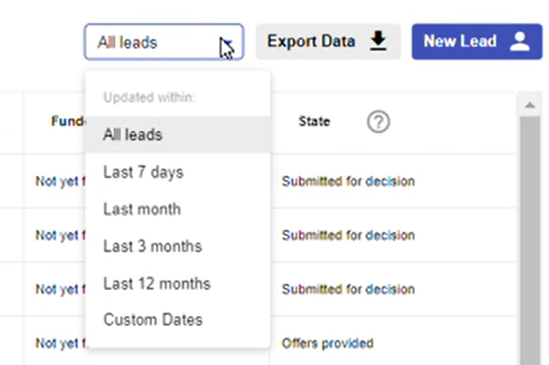549x365 pixels.
Task: Click the vertical scrollbar thumb
Action: click(530, 241)
